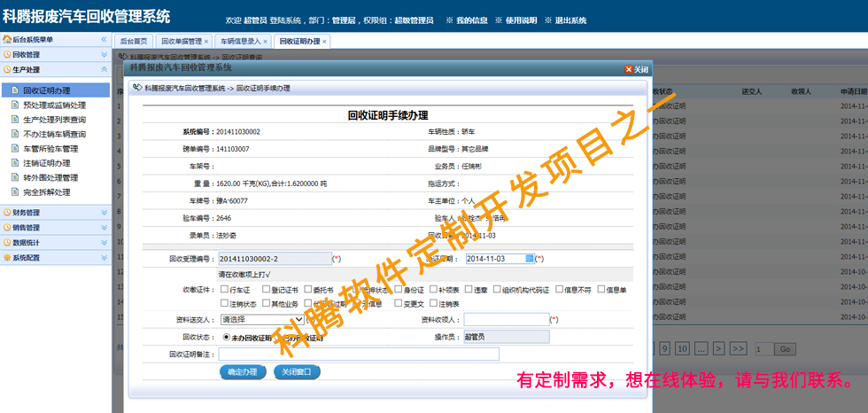Expand the 财务管理 menu section chevron

click(x=105, y=212)
